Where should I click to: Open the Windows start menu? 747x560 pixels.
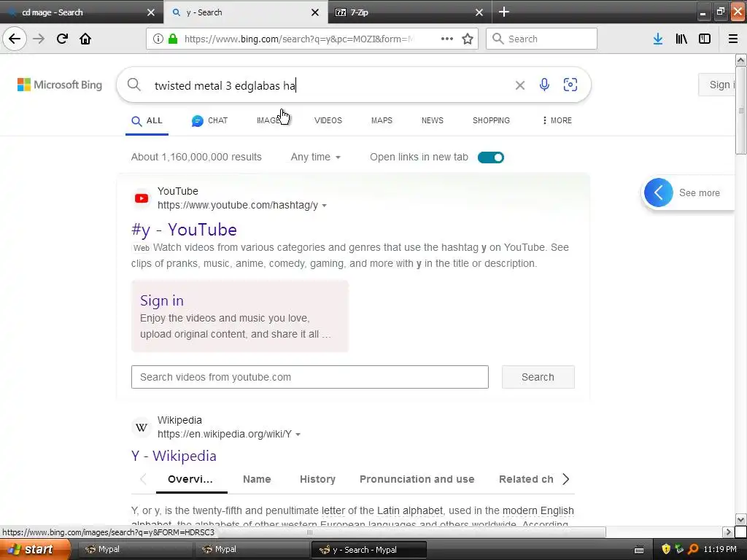[x=34, y=550]
